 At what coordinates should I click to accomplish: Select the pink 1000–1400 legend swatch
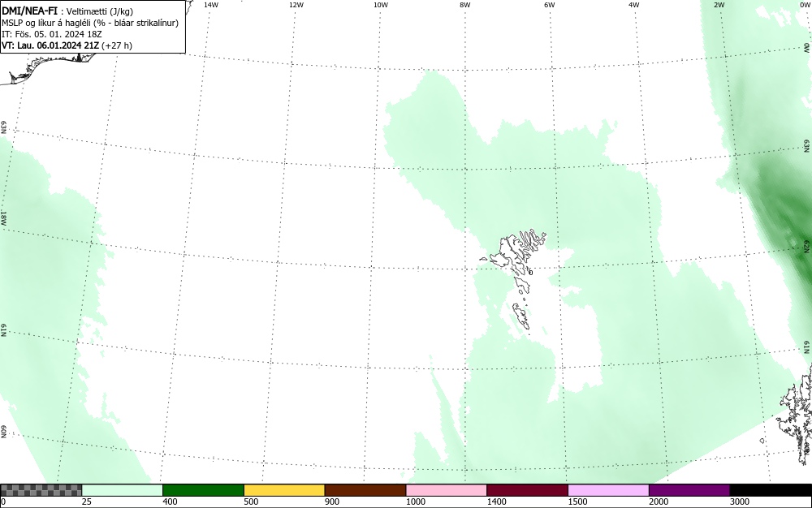click(x=447, y=490)
